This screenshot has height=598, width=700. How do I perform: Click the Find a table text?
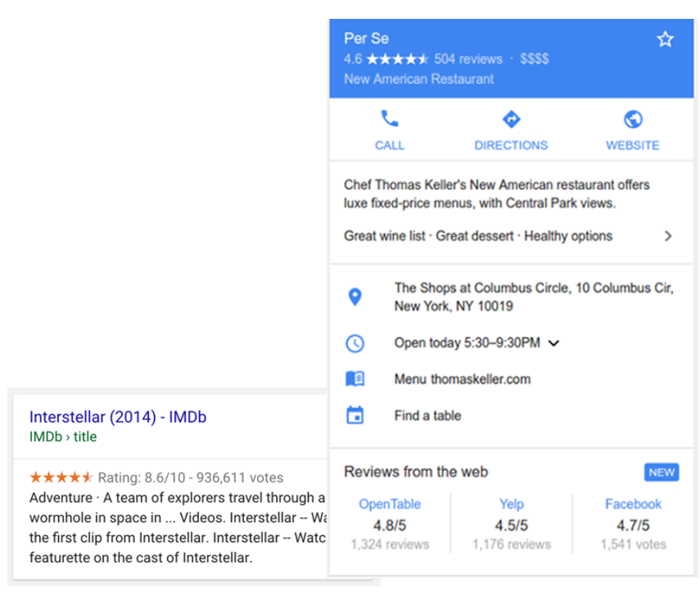pos(428,416)
